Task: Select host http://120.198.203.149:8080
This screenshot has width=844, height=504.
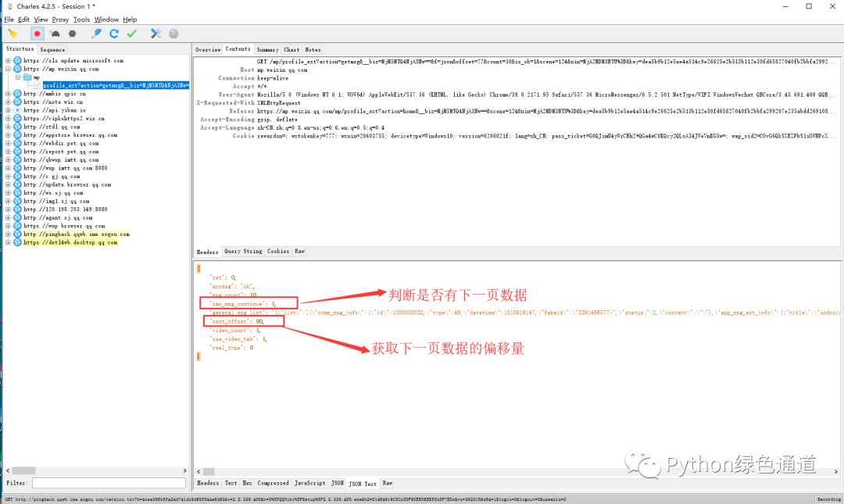Action: 65,209
